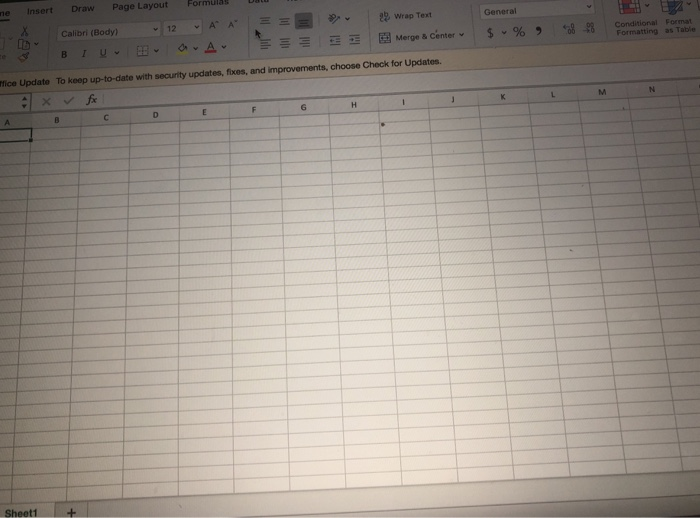Open the Underline style dropdown arrow
Viewport: 700px width, 518px height.
pos(117,53)
